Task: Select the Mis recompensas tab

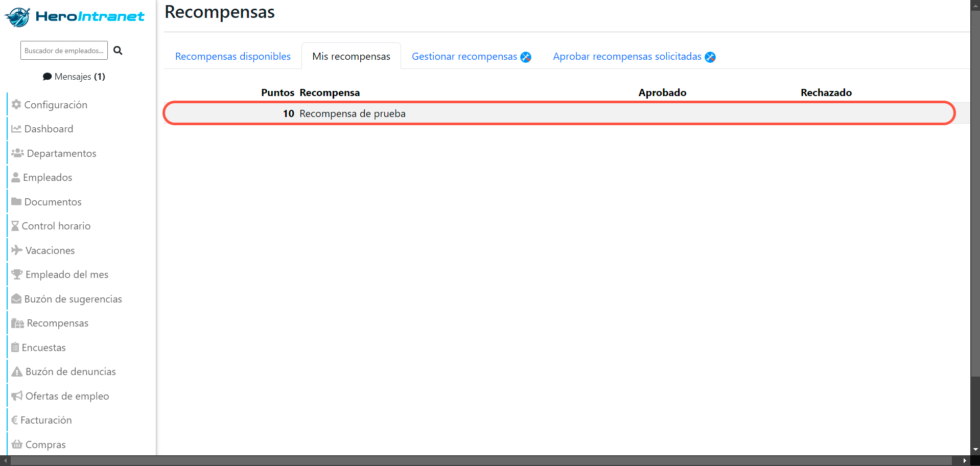Action: click(352, 56)
